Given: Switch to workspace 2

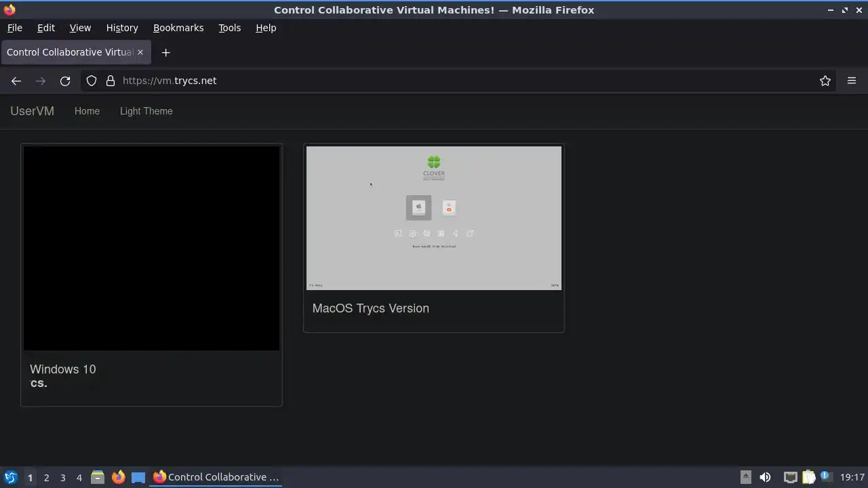Looking at the screenshot, I should pyautogui.click(x=46, y=477).
